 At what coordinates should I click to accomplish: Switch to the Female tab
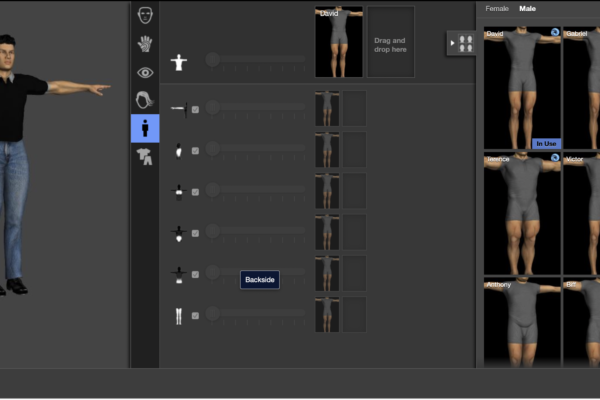pos(497,8)
